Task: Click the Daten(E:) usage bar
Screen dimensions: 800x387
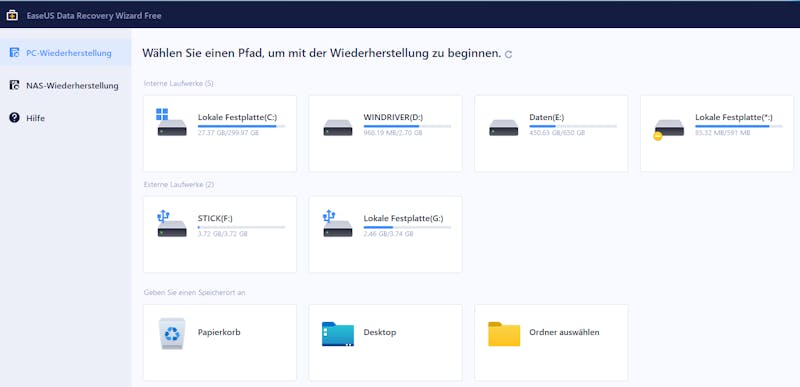Action: pyautogui.click(x=572, y=126)
